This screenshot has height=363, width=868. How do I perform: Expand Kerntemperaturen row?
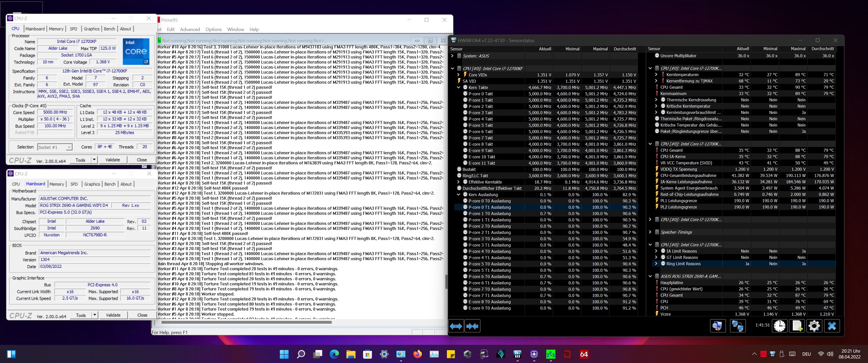point(656,74)
